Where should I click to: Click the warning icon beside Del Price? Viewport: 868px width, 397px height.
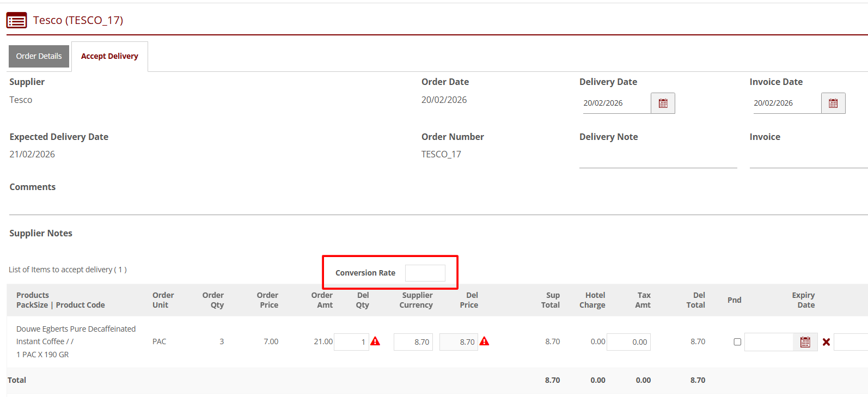click(484, 341)
